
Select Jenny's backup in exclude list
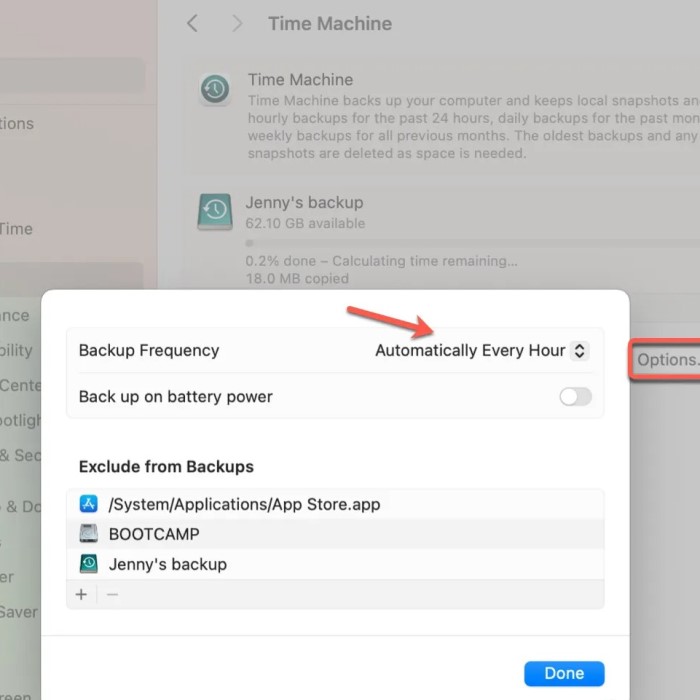[x=335, y=564]
